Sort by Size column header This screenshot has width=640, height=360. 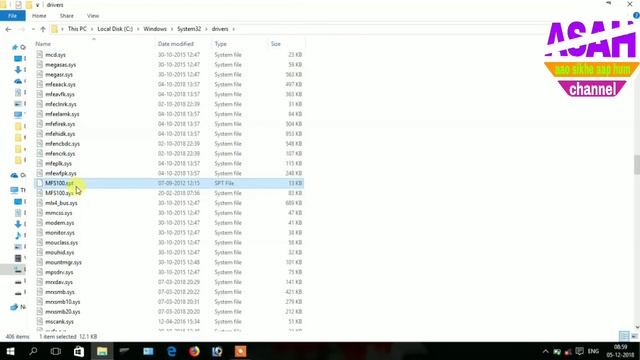pos(276,44)
